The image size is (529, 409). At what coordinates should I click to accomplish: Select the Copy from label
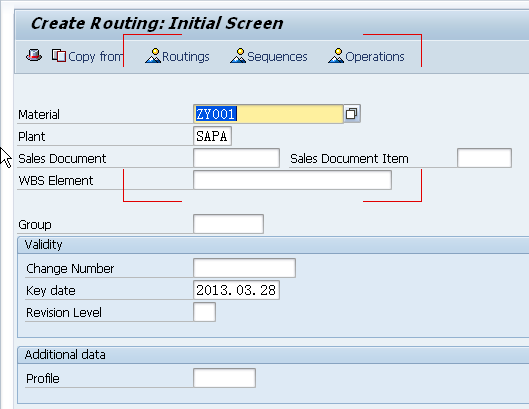click(95, 56)
